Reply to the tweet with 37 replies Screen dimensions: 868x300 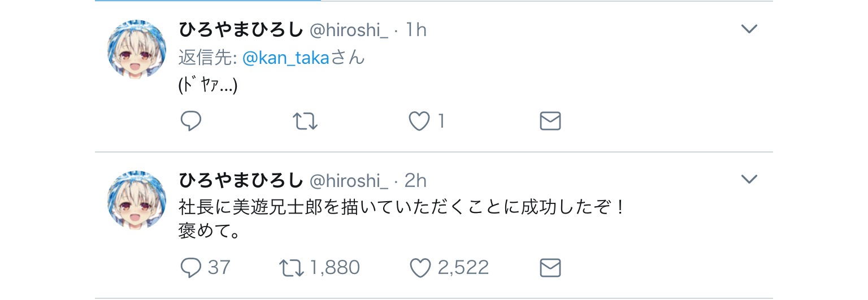[x=191, y=267]
